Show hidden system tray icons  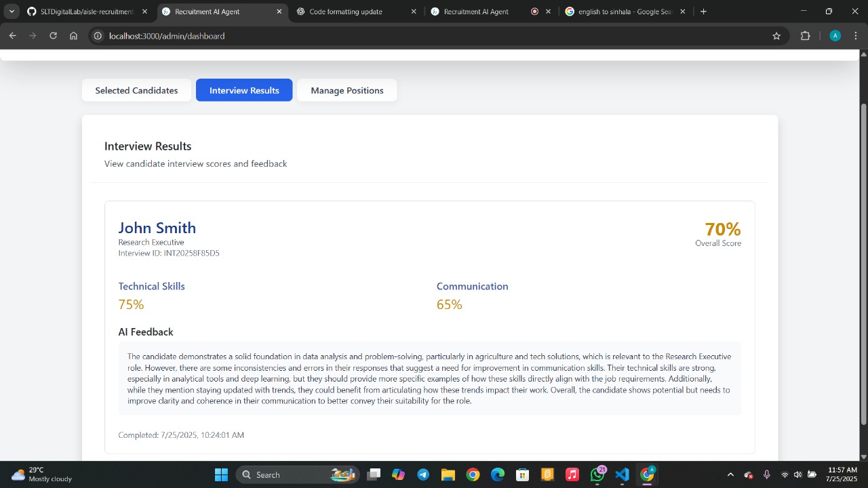730,474
